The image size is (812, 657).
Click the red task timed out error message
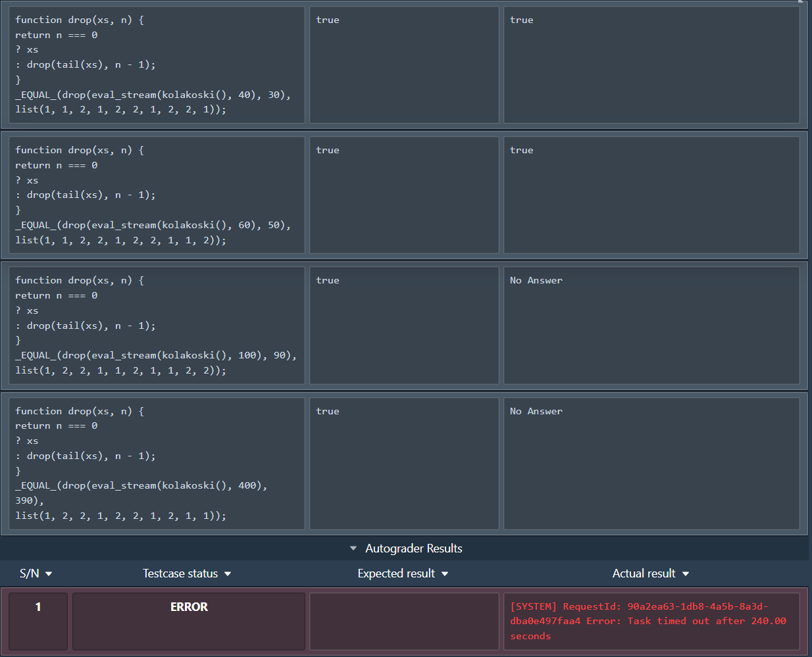[647, 621]
